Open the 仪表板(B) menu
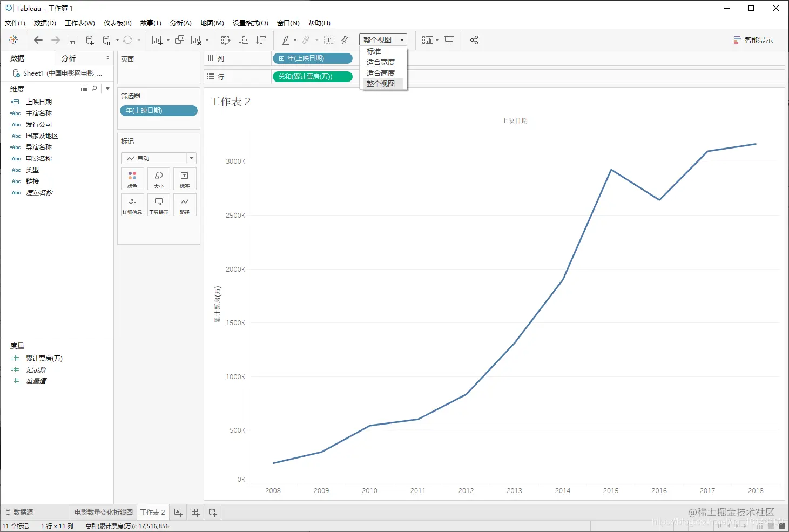The image size is (789, 532). tap(118, 23)
